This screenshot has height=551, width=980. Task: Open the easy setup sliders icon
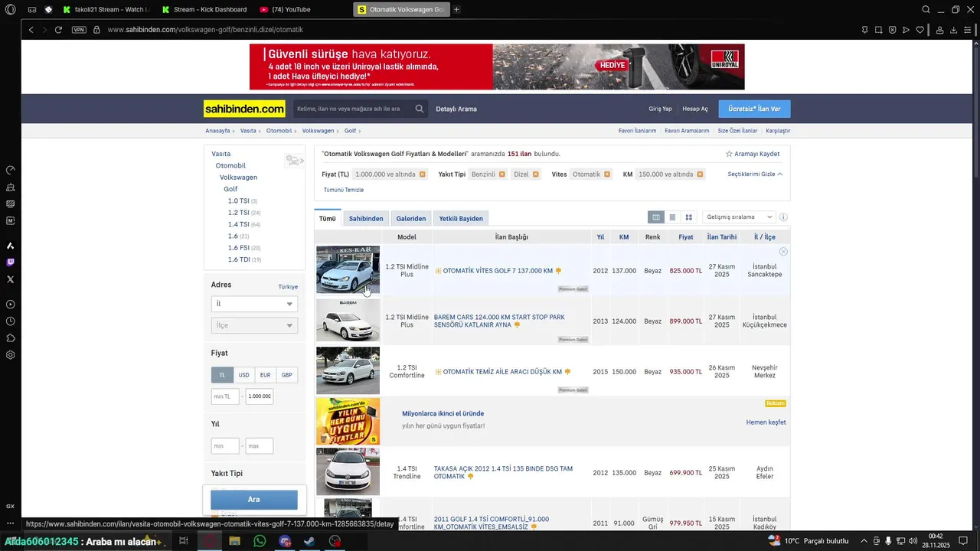point(968,30)
